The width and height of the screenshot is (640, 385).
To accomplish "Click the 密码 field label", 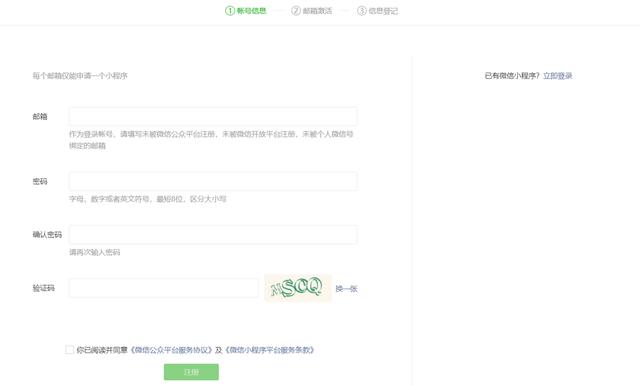I will (40, 181).
